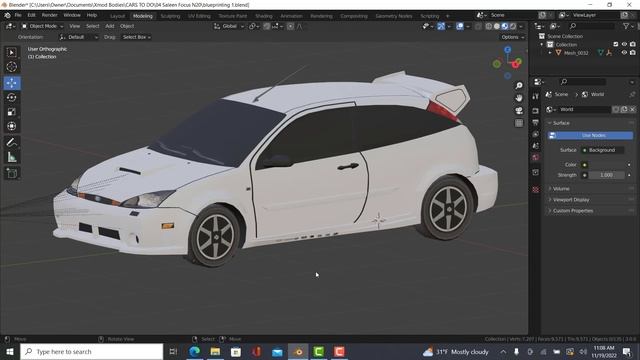
Task: Click the Use Nodes button
Action: (x=590, y=135)
